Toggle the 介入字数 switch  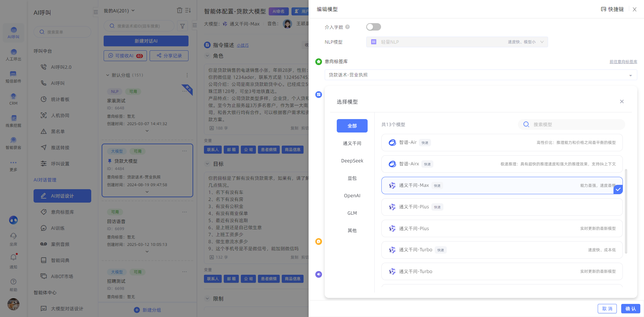click(x=374, y=27)
